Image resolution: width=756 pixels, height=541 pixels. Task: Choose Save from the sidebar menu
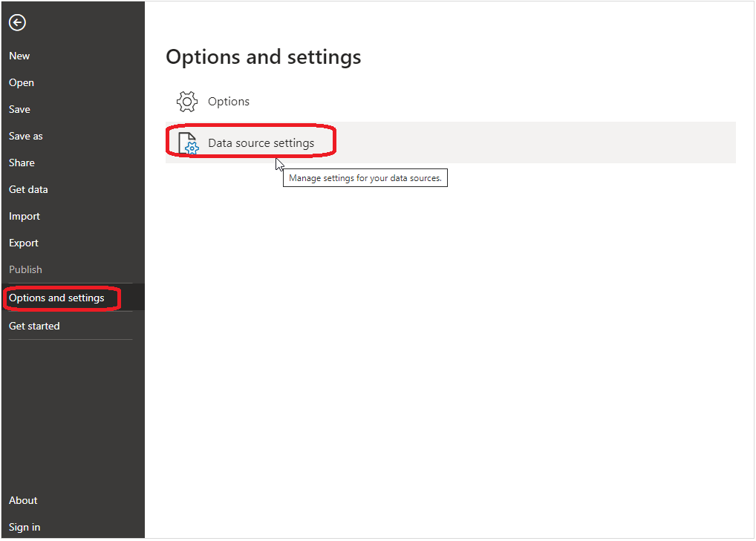19,109
